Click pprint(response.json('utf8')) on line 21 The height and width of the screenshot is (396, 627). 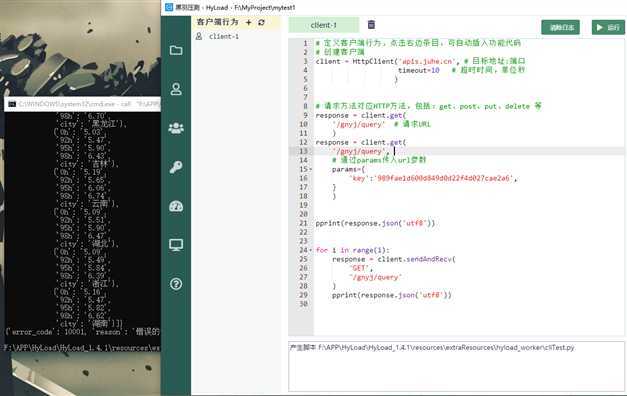(375, 223)
